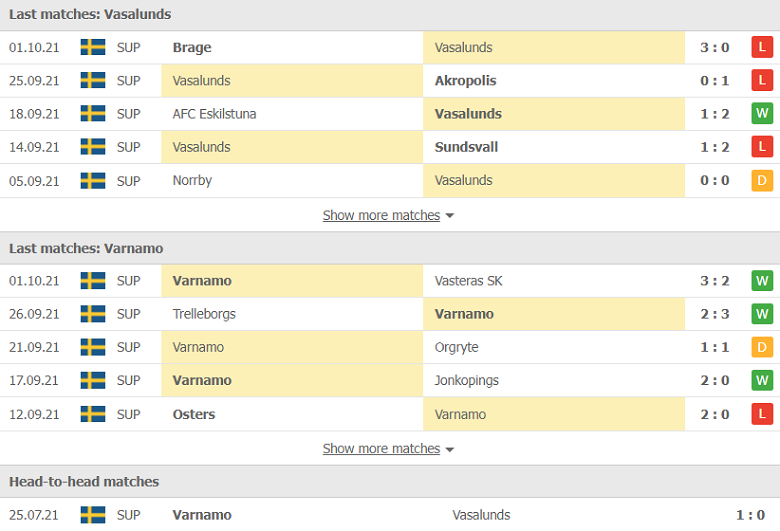Screen dimensions: 780x531
Task: Open the Sundsvall team link
Action: pos(466,147)
